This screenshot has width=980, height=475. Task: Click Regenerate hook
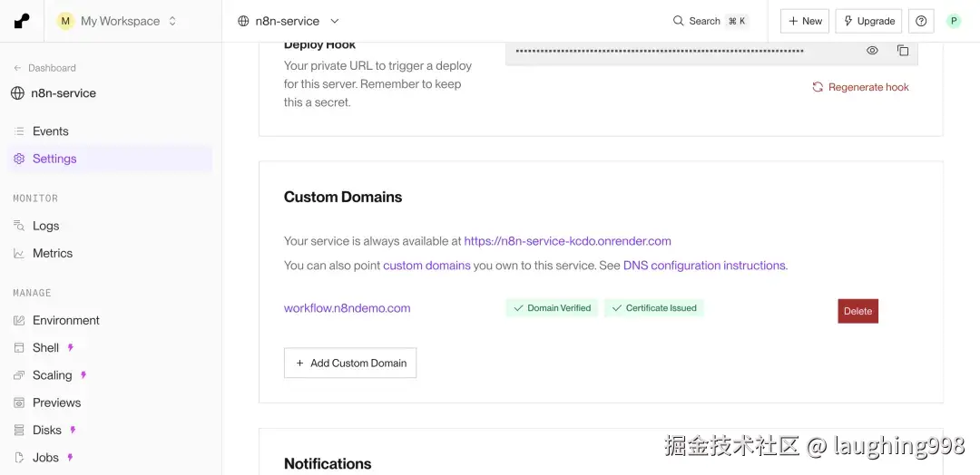[x=860, y=87]
